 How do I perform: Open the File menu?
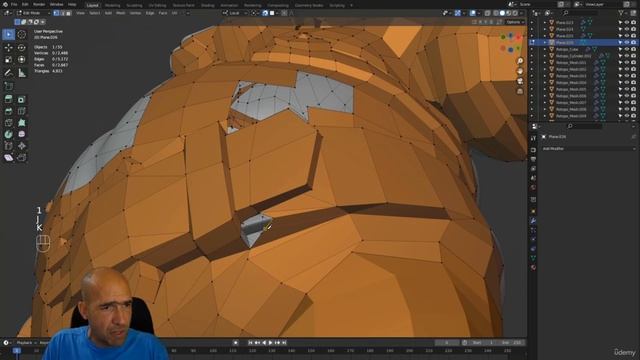pyautogui.click(x=14, y=4)
